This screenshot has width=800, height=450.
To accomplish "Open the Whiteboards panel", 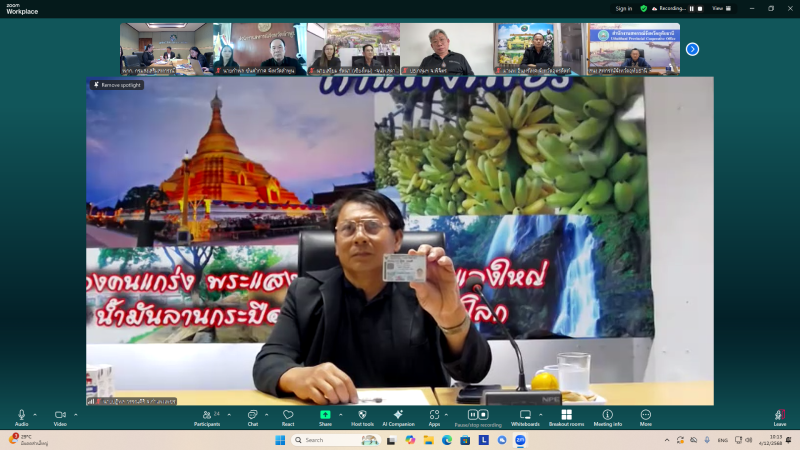I will pos(525,415).
